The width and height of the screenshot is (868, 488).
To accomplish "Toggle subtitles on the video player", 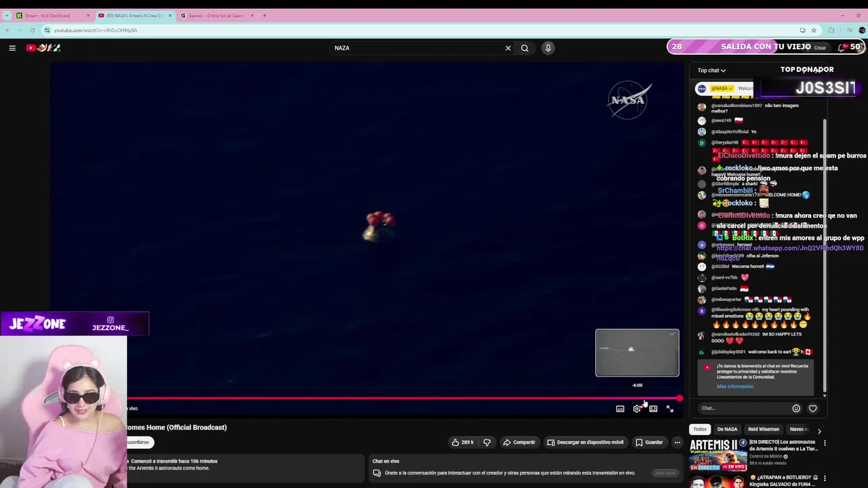I will click(x=620, y=409).
